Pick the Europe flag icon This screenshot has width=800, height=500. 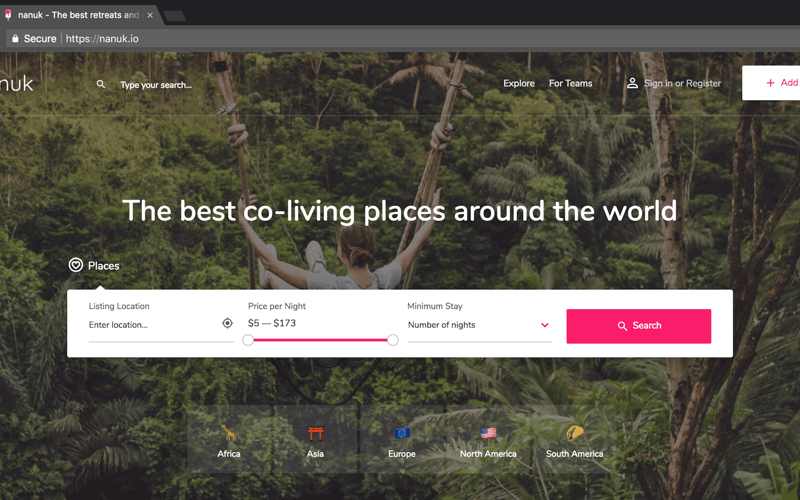[x=402, y=433]
